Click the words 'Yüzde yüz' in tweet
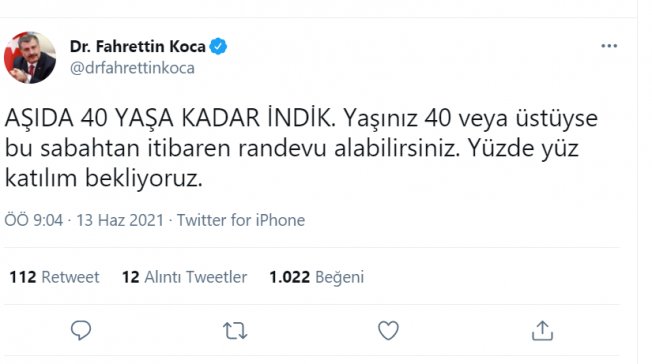The image size is (652, 364). (523, 149)
